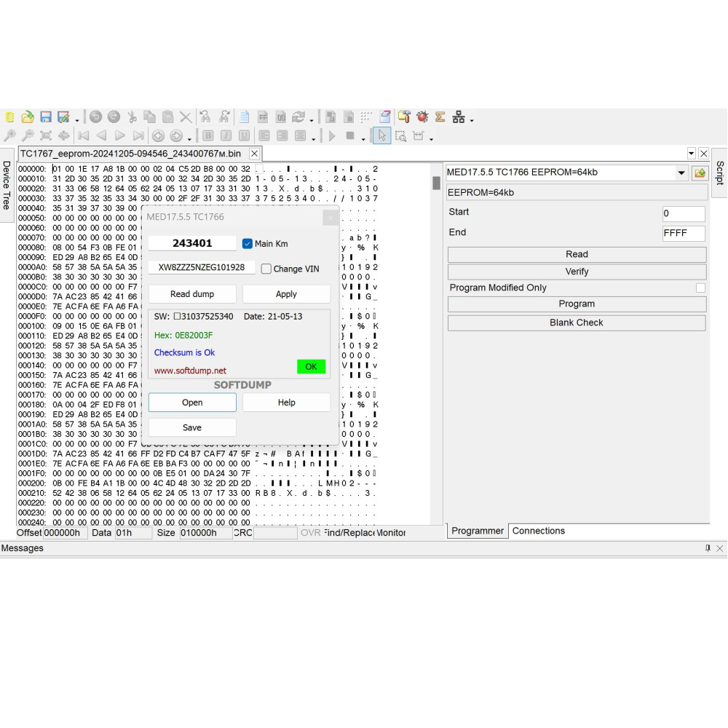
Task: Click the Stop square toolbar icon
Action: tap(350, 135)
